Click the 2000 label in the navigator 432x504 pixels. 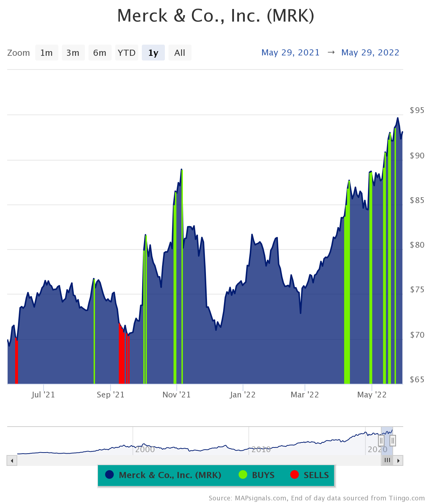[145, 449]
